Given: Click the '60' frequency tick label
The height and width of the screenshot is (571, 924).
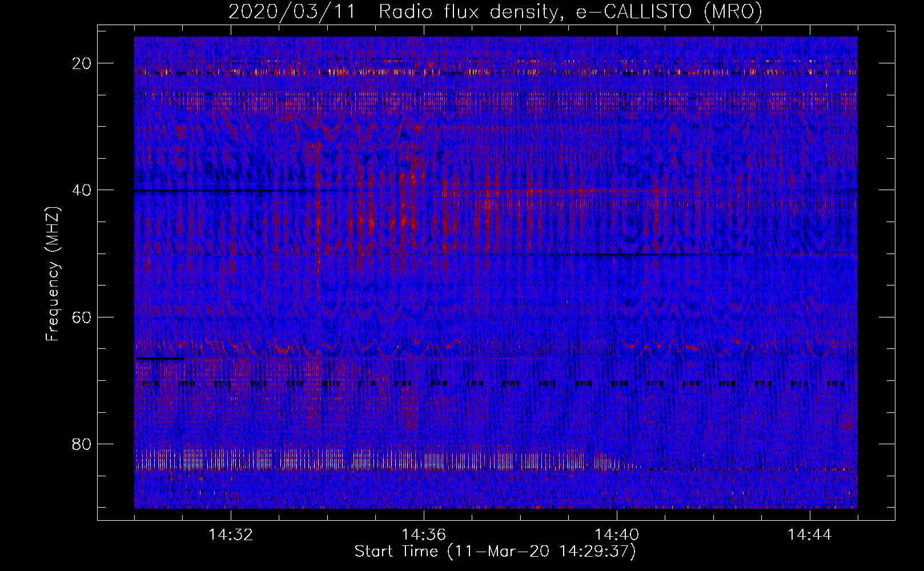Looking at the screenshot, I should [82, 317].
